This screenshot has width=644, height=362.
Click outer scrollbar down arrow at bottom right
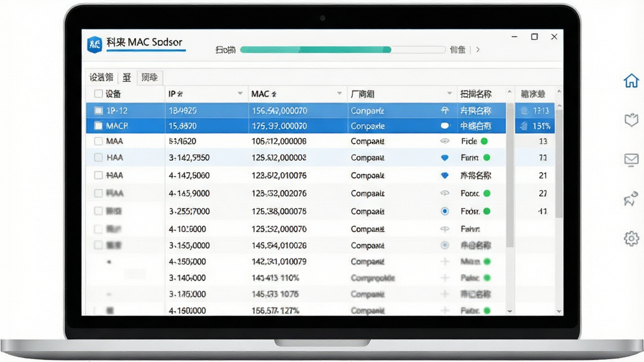click(559, 312)
